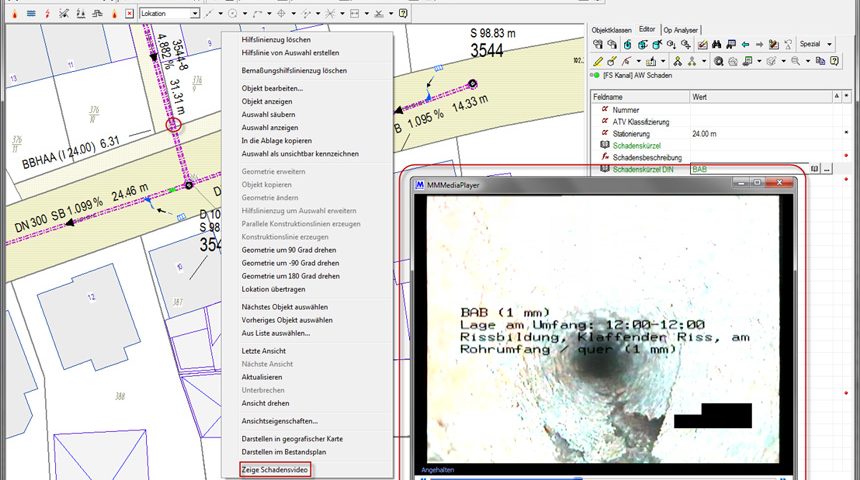Image resolution: width=860 pixels, height=480 pixels.
Task: Select 'Objekt bearbeiten...' in the context menu
Action: coord(272,88)
